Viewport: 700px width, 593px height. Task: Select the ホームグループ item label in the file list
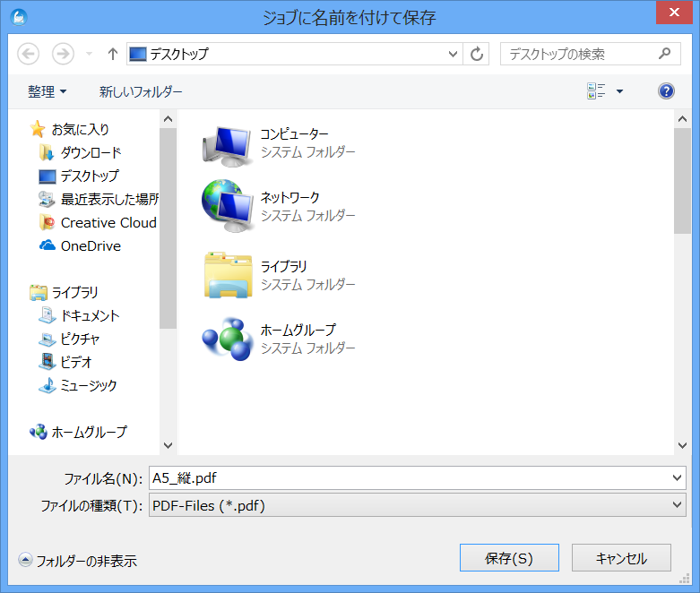(298, 330)
